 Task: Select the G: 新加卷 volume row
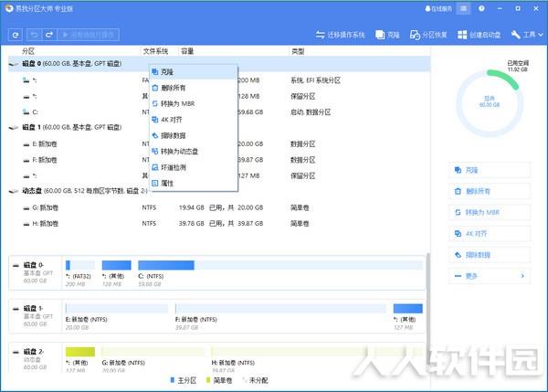219,207
